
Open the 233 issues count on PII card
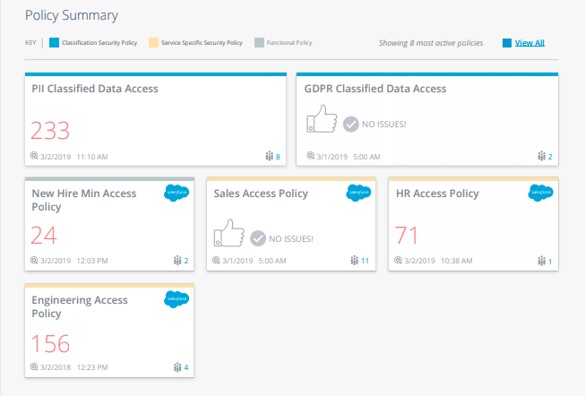click(x=50, y=131)
